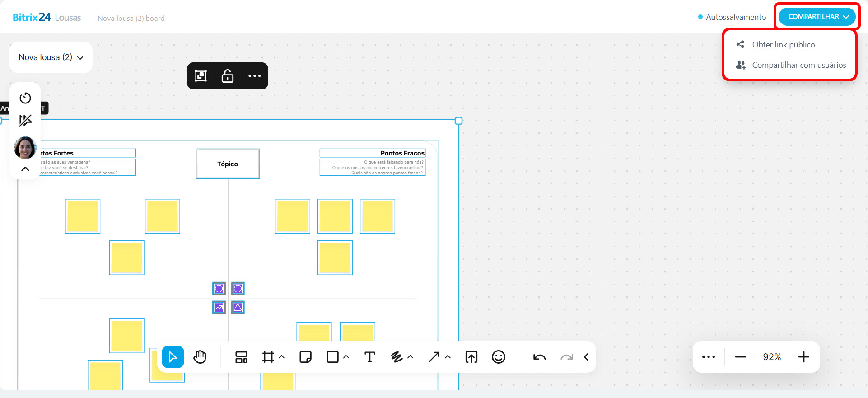This screenshot has width=868, height=398.
Task: Toggle the lock on selected frame
Action: 228,76
